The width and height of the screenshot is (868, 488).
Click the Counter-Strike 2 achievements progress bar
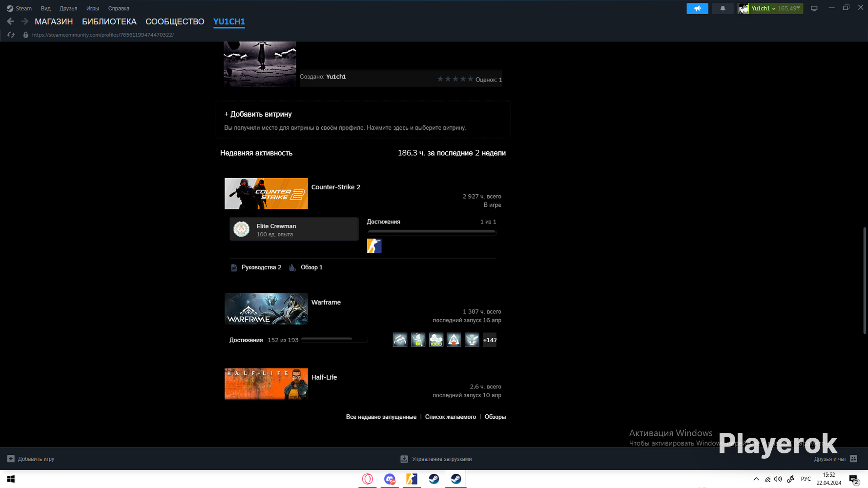click(432, 232)
